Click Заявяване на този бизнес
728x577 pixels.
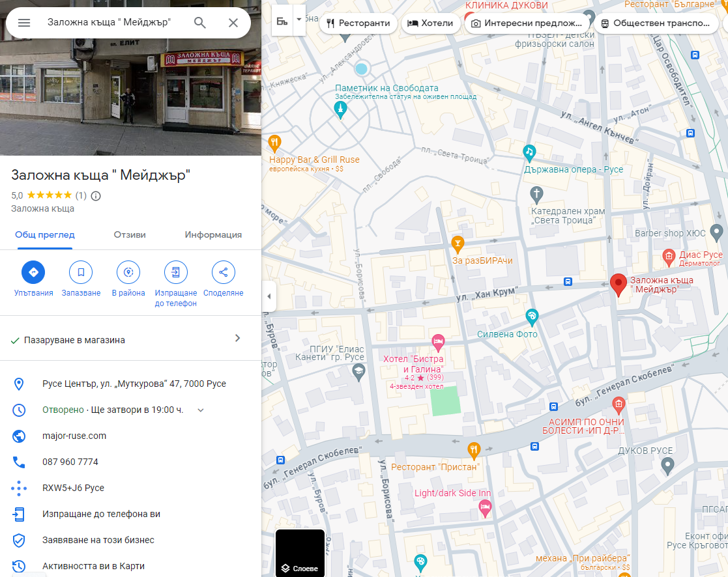coord(98,540)
